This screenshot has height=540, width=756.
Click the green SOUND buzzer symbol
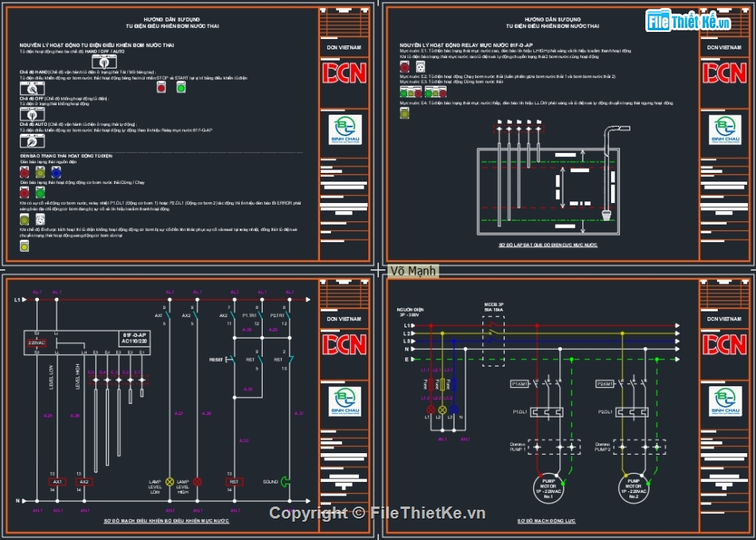point(285,481)
